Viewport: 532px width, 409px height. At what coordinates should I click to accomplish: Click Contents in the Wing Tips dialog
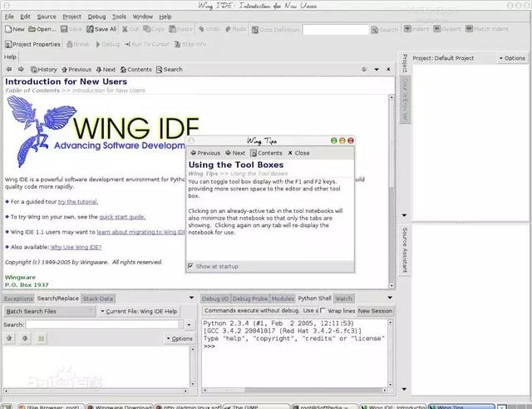[x=266, y=153]
